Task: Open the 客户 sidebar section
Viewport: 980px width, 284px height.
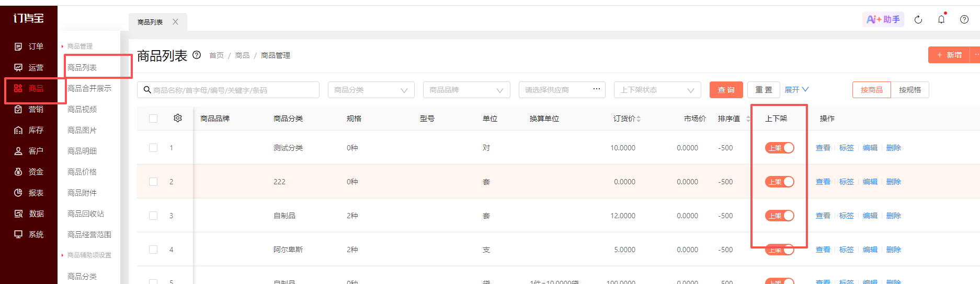Action: click(29, 151)
